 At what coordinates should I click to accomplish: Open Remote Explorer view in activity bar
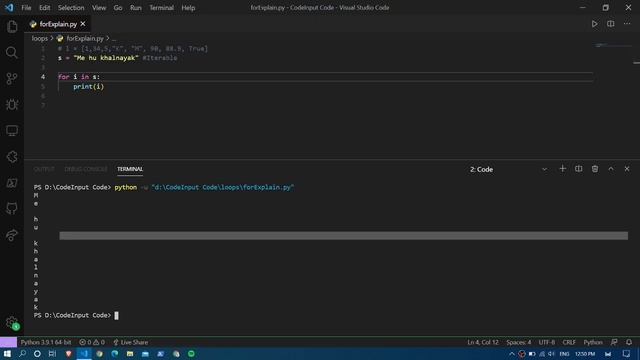point(12,131)
